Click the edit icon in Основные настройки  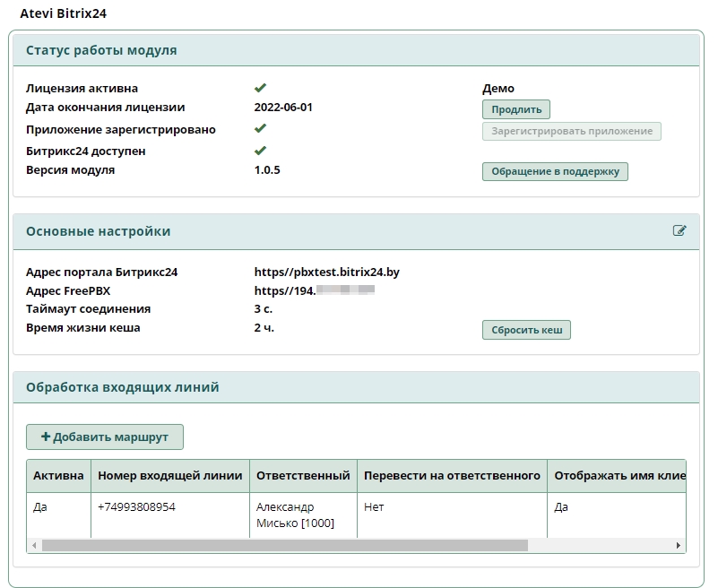coord(679,231)
